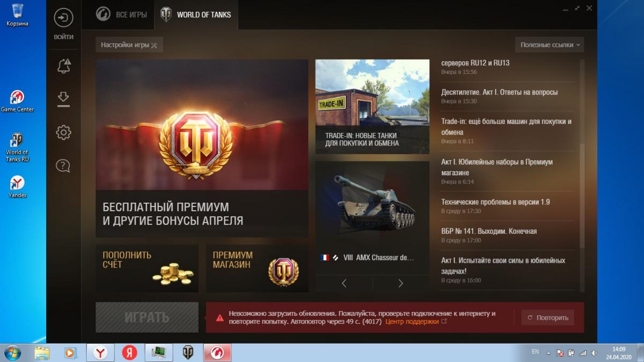Select WORLD OF TANKS tab
Viewport: 644px width, 362px height.
pyautogui.click(x=196, y=14)
